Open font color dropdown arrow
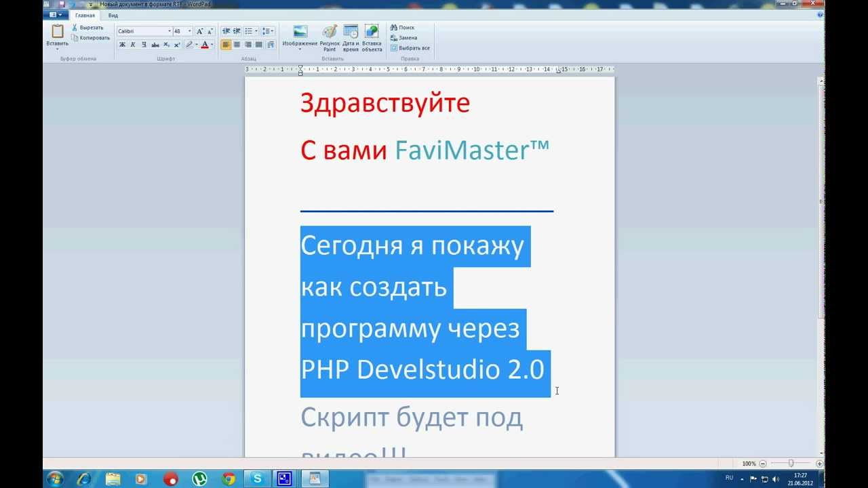This screenshot has height=488, width=868. tap(212, 45)
